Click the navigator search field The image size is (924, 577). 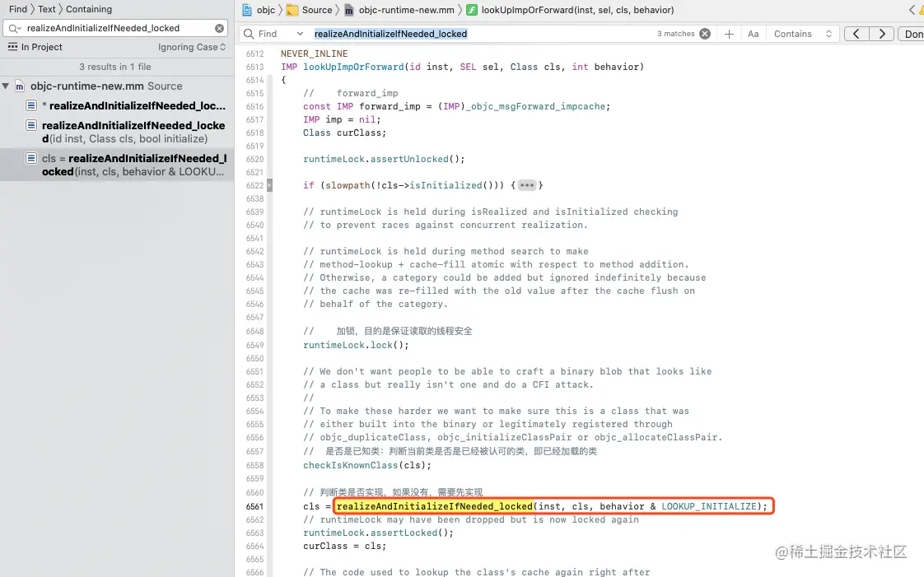(115, 28)
